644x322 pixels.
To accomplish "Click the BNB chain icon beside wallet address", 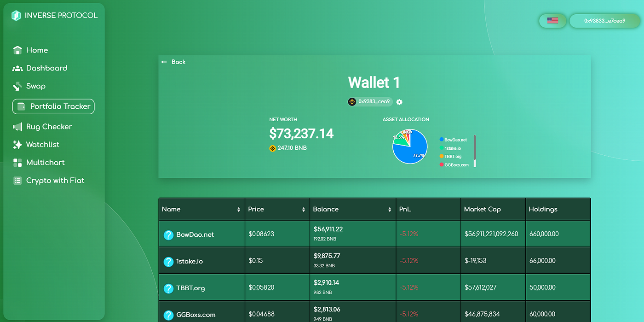I will [352, 102].
